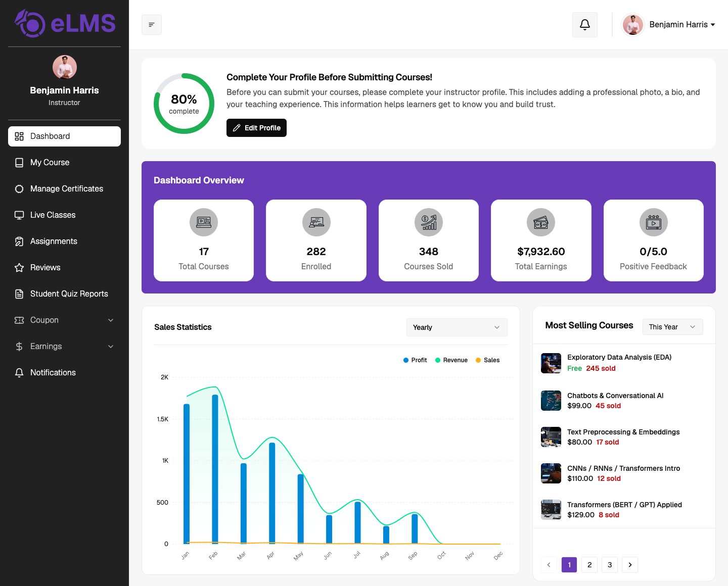
Task: Click the Reviews star icon in sidebar
Action: point(19,268)
